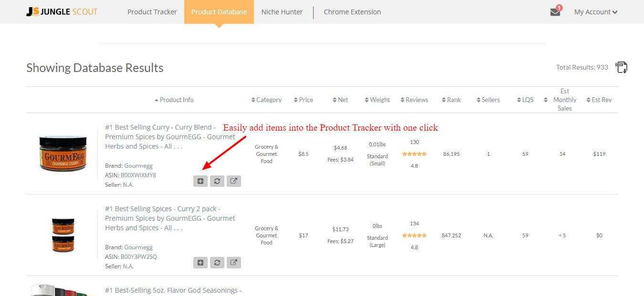Click the Jungle Scout logo
Viewport: 644px width, 296px height.
coord(62,12)
